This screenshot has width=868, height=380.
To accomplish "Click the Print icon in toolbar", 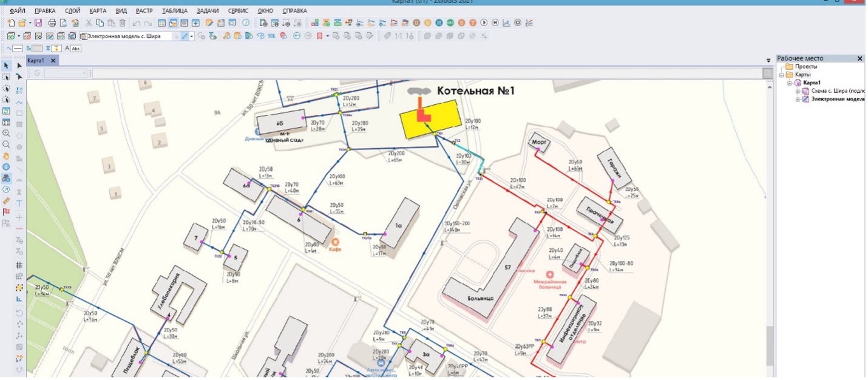I will point(52,23).
